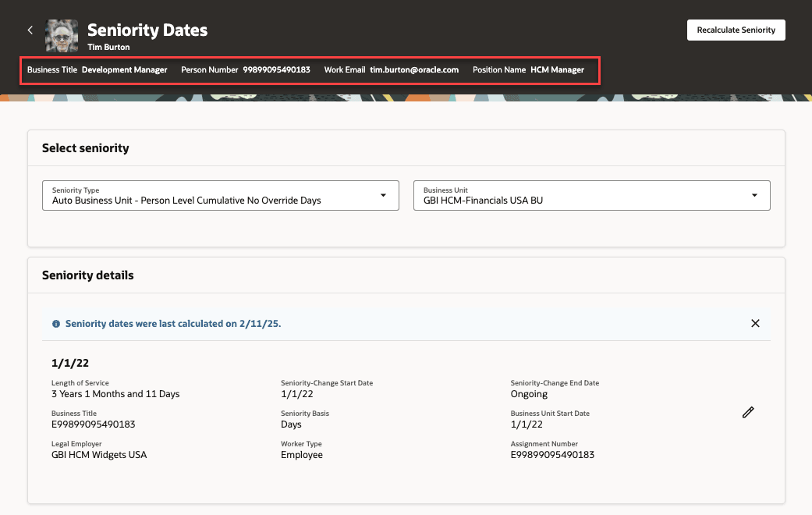Open Tim Burton's profile photo
The width and height of the screenshot is (812, 515).
[x=62, y=36]
